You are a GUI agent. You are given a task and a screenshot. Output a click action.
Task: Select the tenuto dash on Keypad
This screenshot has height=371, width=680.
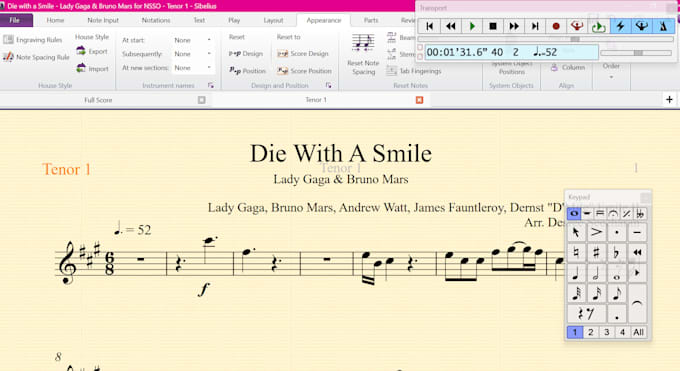(x=637, y=233)
